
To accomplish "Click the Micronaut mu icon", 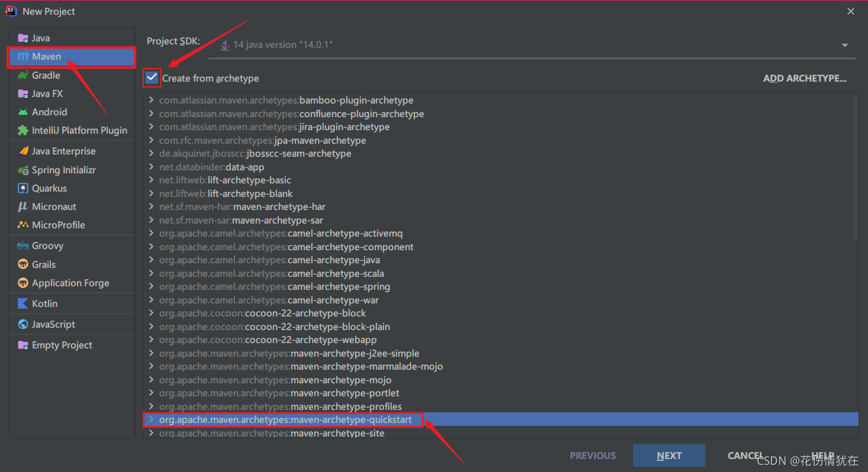I will [23, 206].
